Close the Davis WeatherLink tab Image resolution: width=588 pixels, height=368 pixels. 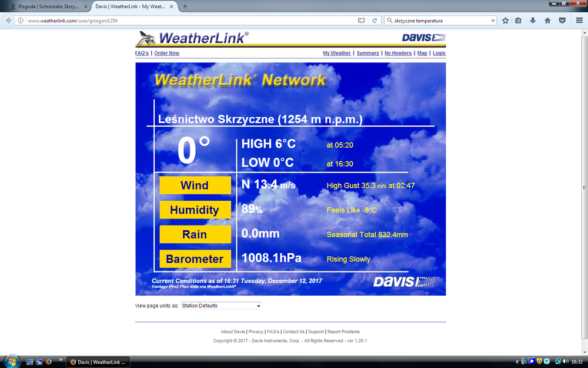click(x=172, y=6)
